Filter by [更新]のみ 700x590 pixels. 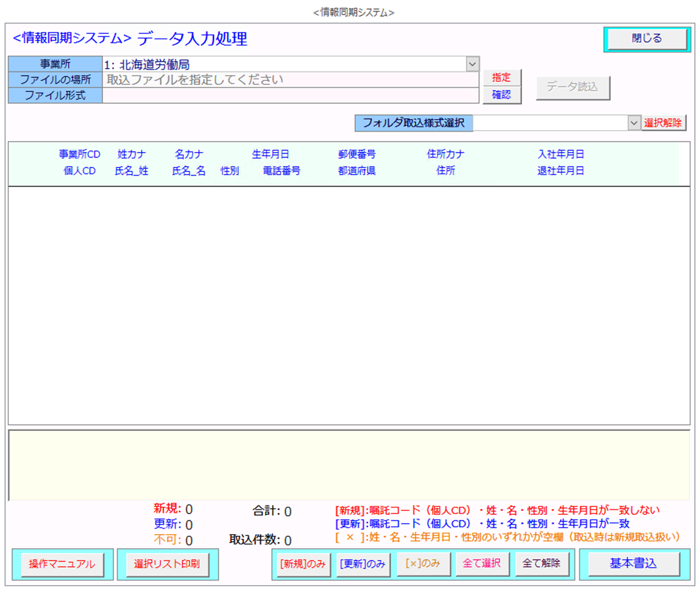(362, 564)
